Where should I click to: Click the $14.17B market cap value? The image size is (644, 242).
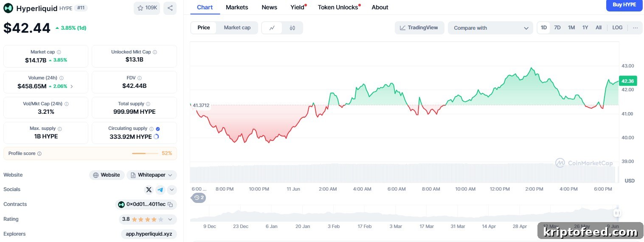coord(36,60)
